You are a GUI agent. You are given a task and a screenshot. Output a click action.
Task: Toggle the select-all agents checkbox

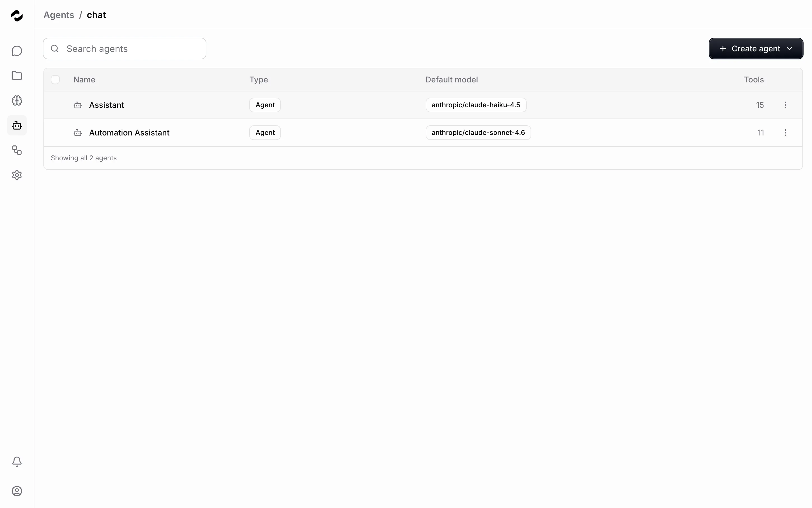tap(55, 80)
